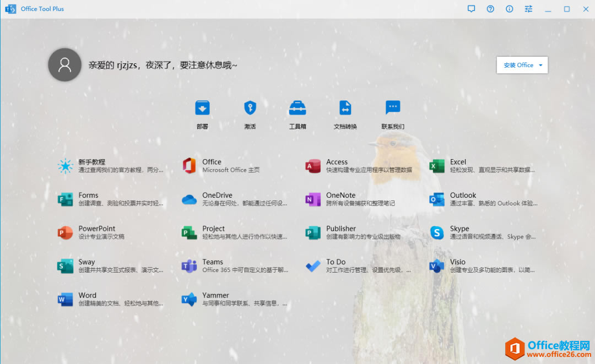Click the Access title text
Image resolution: width=595 pixels, height=364 pixels.
point(337,161)
